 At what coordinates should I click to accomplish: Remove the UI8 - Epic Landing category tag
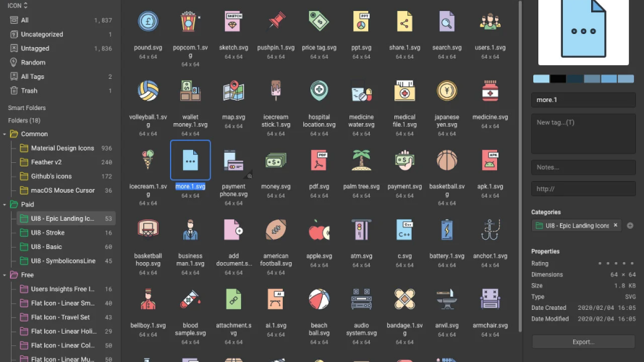point(616,226)
